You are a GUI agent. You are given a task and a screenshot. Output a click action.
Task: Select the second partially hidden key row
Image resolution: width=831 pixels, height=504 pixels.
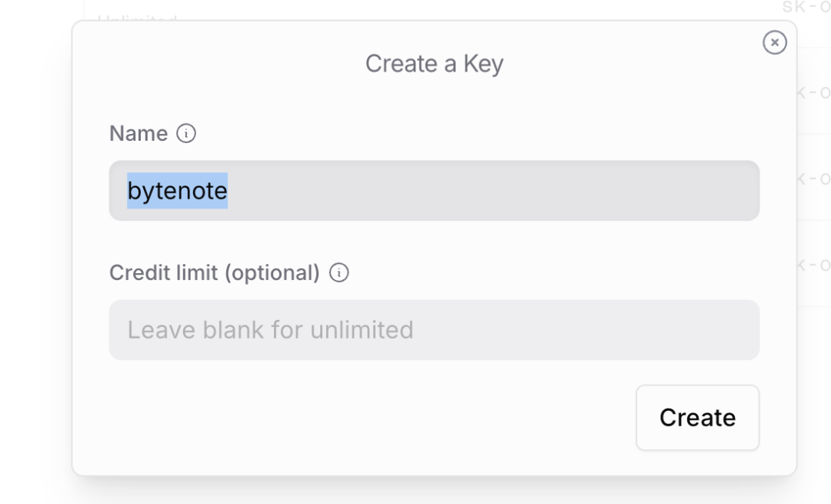(814, 92)
